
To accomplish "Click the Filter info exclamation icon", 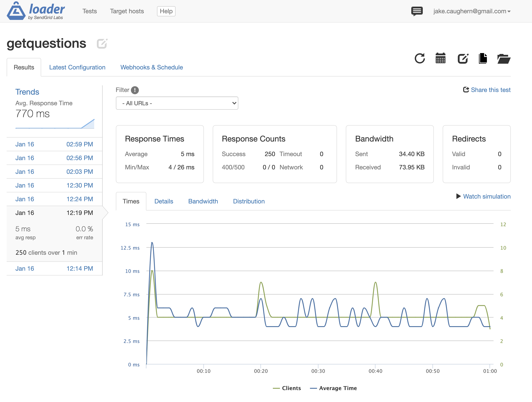I will tap(135, 90).
